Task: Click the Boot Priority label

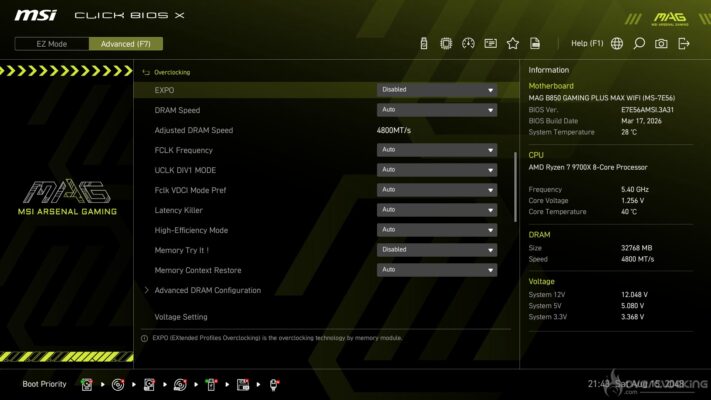Action: (x=44, y=384)
